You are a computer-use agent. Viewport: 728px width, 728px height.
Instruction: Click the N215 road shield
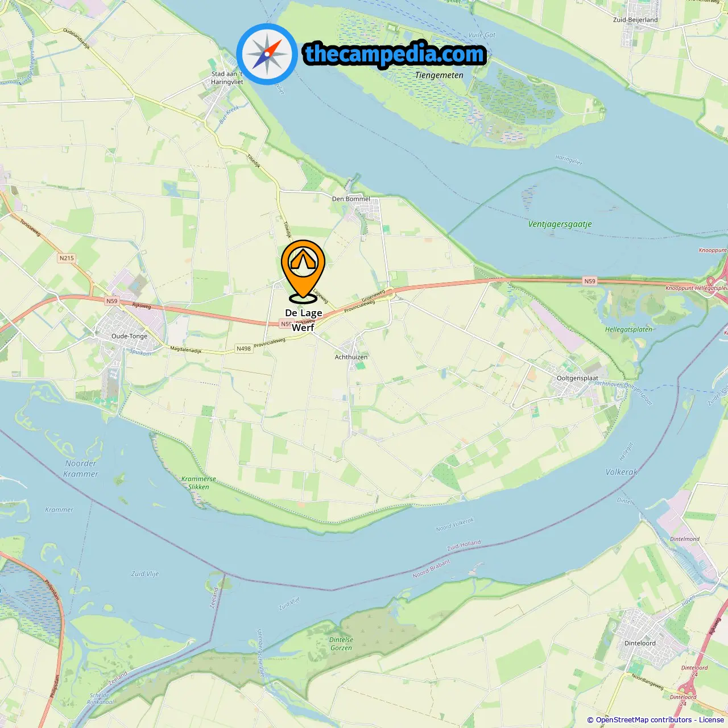click(67, 258)
